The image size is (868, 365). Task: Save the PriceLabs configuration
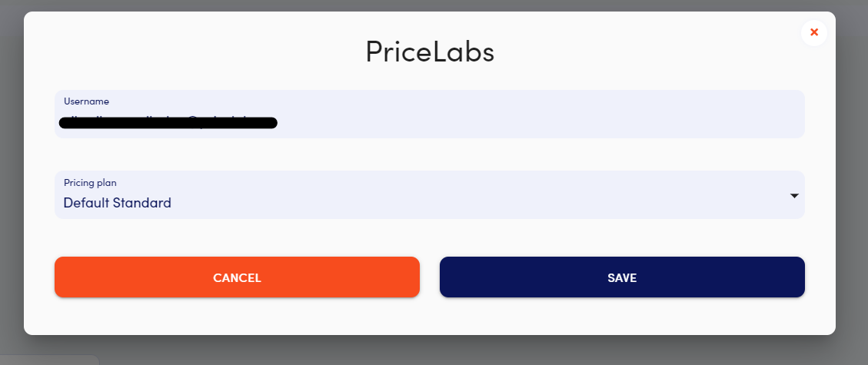pyautogui.click(x=622, y=277)
